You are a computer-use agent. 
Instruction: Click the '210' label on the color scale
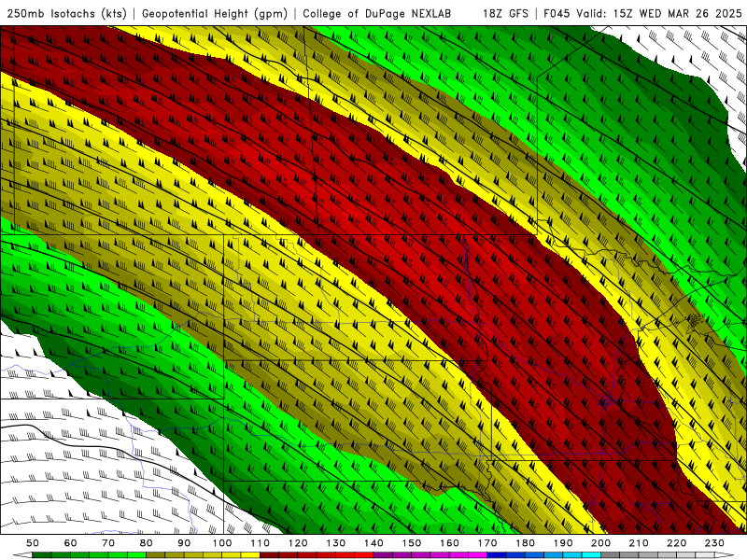pos(639,543)
